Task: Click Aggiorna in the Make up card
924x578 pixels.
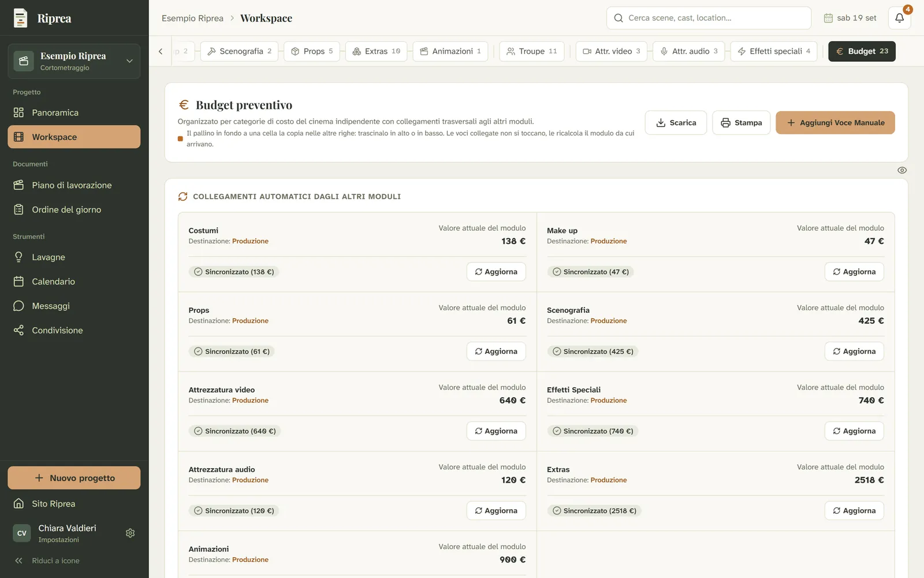Action: pyautogui.click(x=854, y=272)
